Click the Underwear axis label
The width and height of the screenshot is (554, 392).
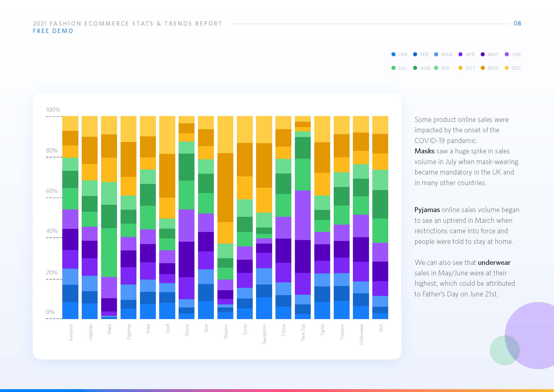point(361,334)
